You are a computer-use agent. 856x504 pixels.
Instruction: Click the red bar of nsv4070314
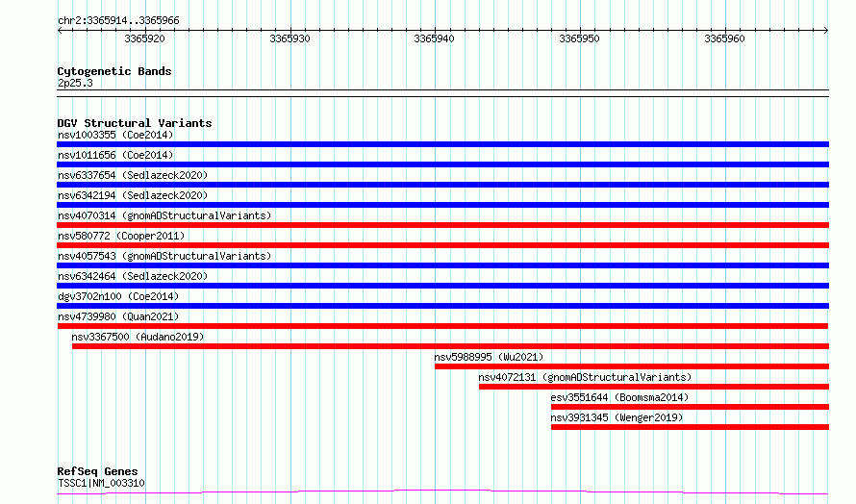point(442,225)
